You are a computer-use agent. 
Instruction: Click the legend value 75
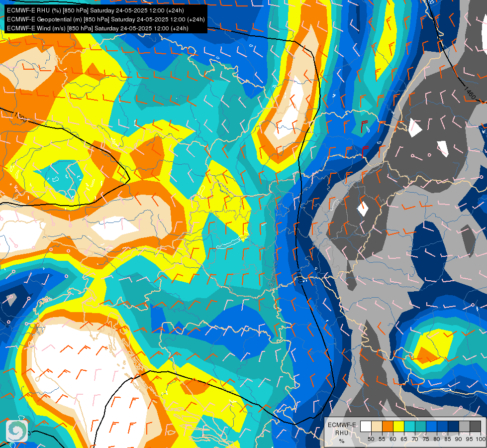pyautogui.click(x=426, y=439)
